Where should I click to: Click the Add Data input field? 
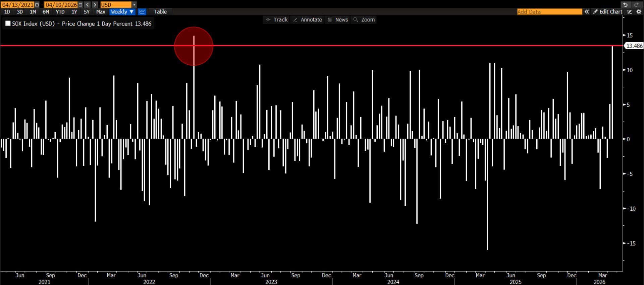(x=549, y=12)
